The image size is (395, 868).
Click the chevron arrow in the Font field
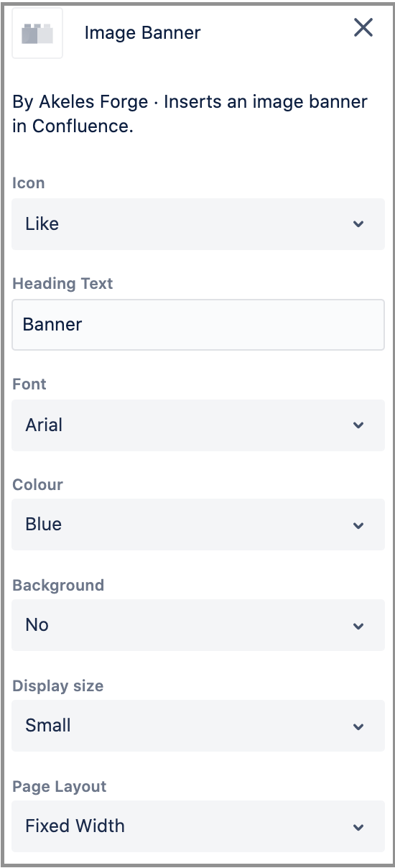pyautogui.click(x=358, y=425)
